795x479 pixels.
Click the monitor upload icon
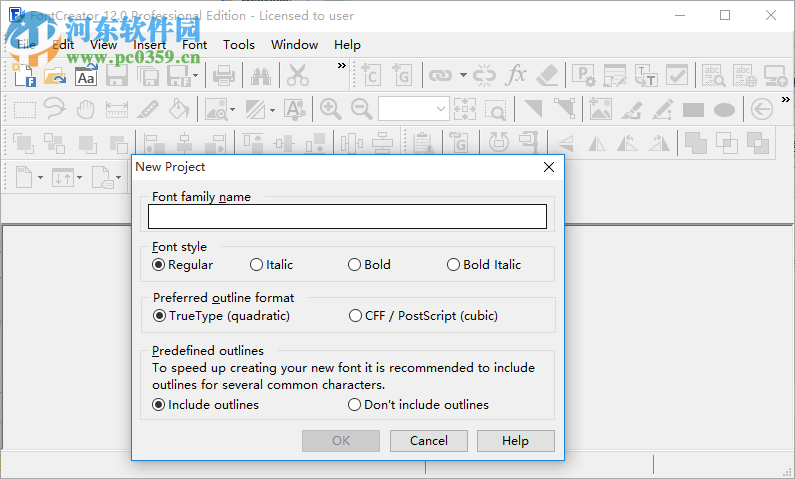pyautogui.click(x=775, y=76)
